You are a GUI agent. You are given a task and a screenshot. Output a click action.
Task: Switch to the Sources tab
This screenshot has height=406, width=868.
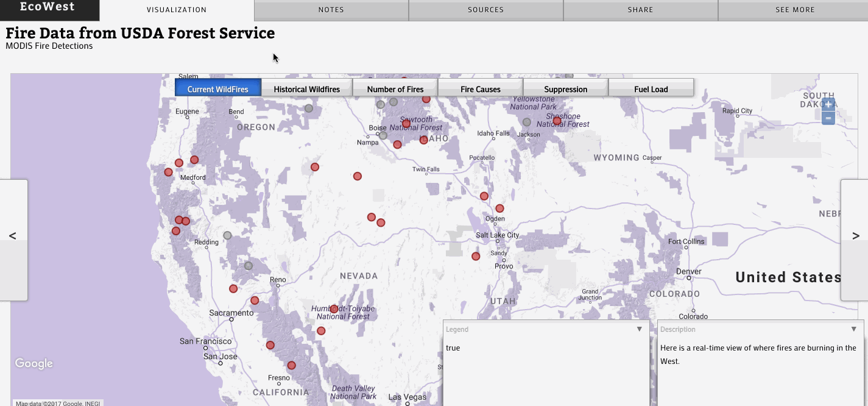pos(485,10)
